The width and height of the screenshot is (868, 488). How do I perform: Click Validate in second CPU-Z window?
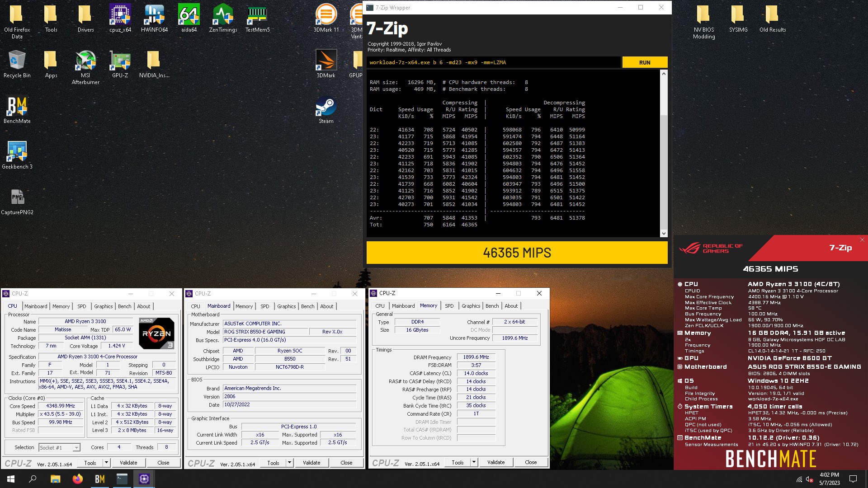tap(311, 463)
